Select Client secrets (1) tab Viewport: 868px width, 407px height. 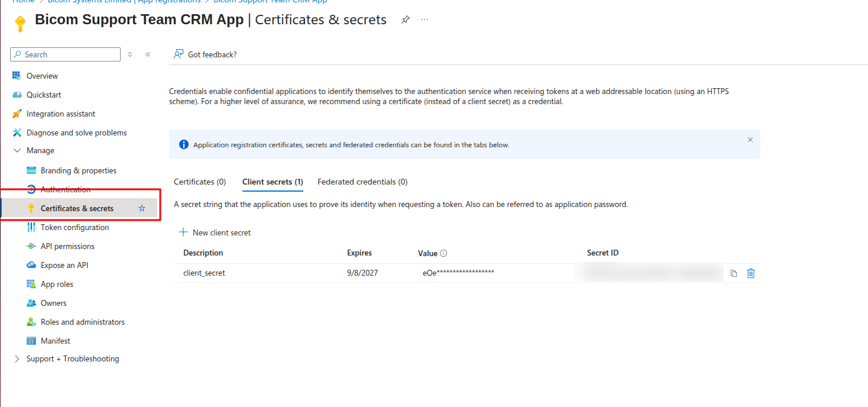(x=273, y=182)
